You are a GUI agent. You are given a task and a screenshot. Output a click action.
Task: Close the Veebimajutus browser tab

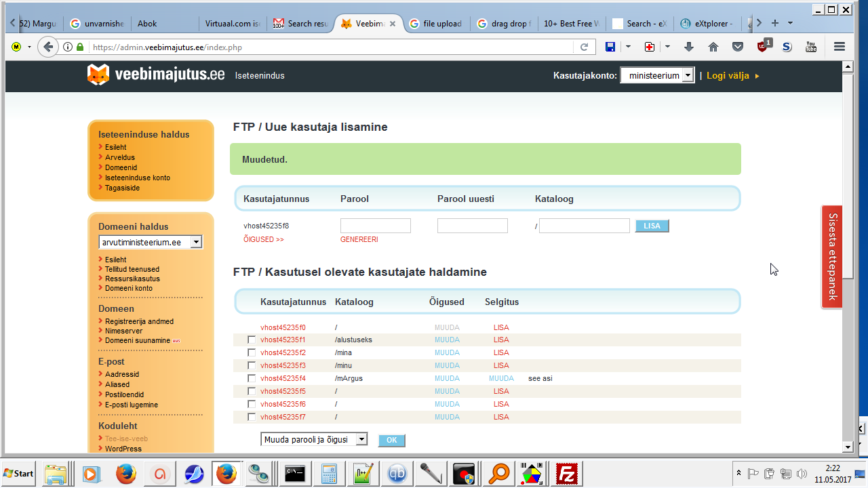392,24
